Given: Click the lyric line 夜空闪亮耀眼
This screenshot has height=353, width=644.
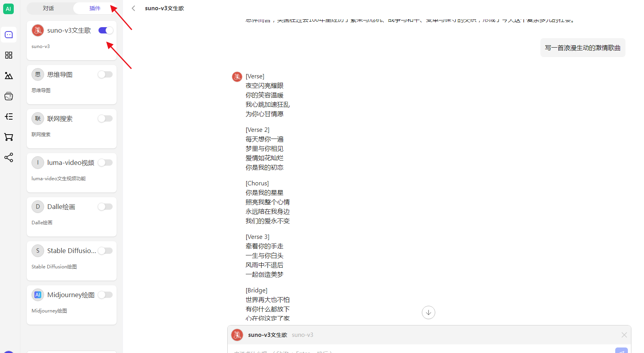Looking at the screenshot, I should [265, 86].
